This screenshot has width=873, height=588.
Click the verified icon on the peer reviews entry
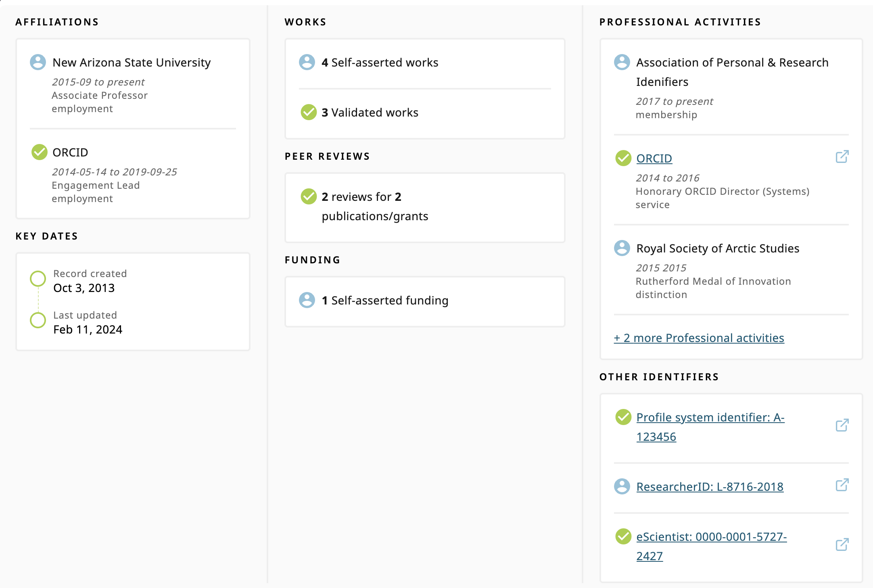pyautogui.click(x=309, y=197)
